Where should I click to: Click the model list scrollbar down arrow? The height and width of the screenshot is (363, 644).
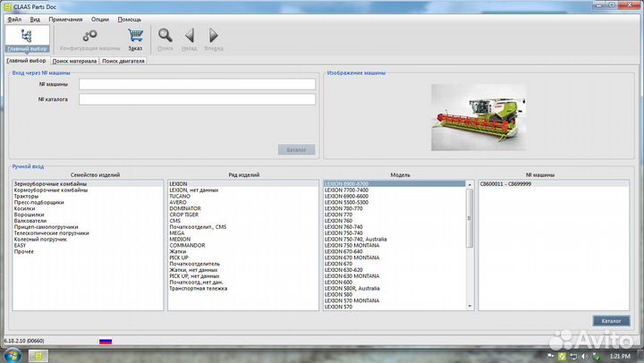[470, 307]
